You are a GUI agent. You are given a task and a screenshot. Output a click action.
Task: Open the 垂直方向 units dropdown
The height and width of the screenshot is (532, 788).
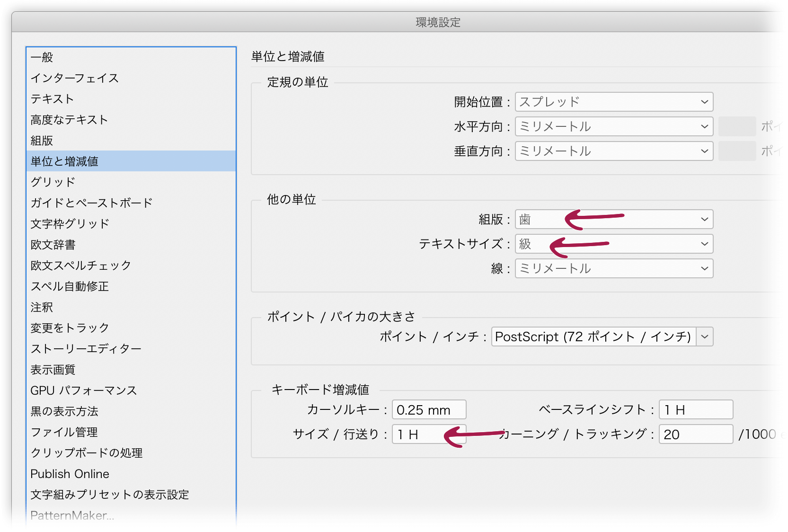click(613, 151)
